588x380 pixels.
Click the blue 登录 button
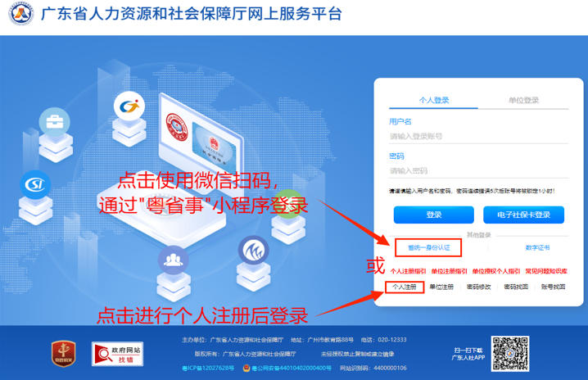pyautogui.click(x=433, y=215)
